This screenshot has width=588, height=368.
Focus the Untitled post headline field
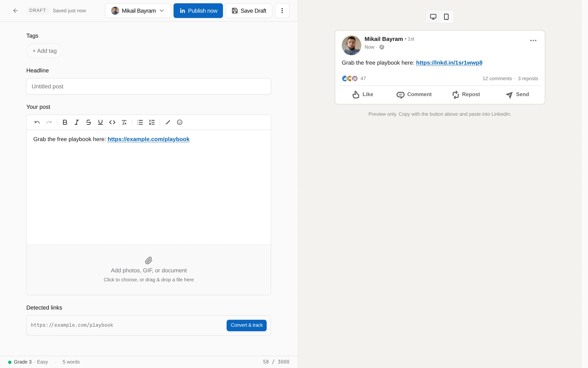pyautogui.click(x=148, y=86)
